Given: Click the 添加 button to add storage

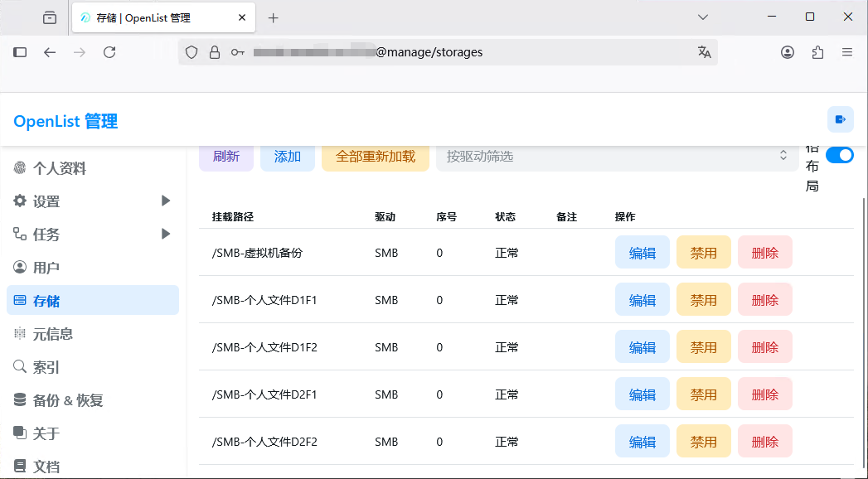Looking at the screenshot, I should pos(287,156).
